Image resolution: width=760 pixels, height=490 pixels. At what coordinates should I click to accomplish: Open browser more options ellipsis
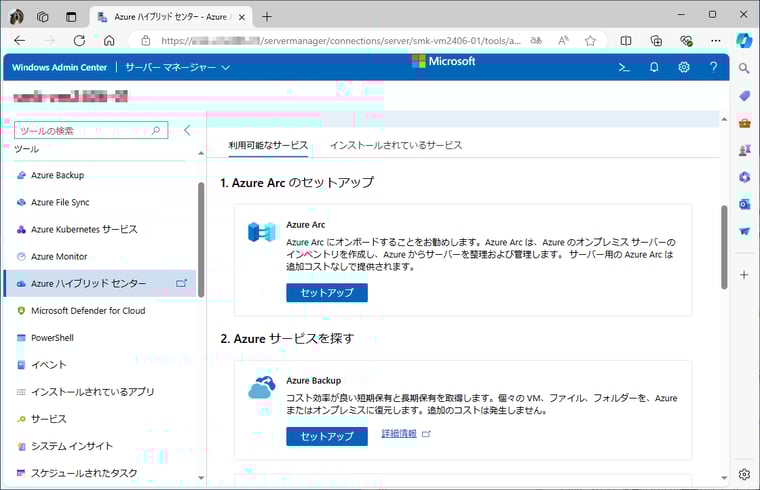[715, 41]
